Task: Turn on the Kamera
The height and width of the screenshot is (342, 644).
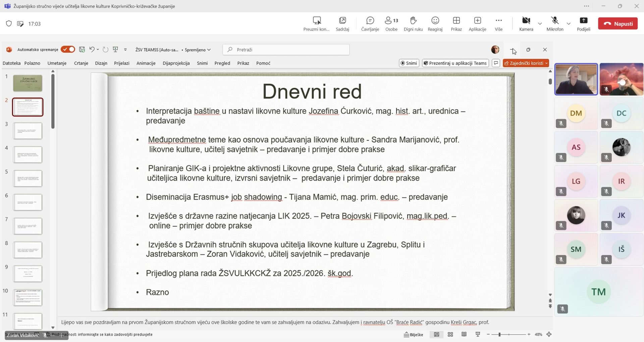Action: (x=526, y=24)
